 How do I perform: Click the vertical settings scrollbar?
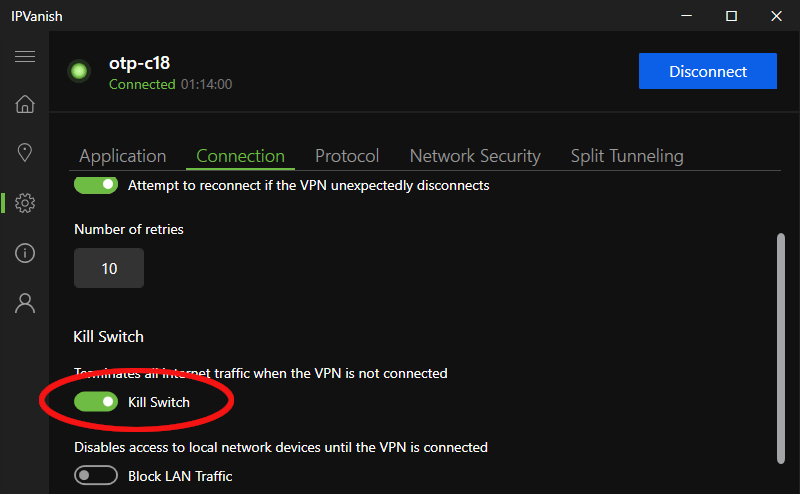[x=781, y=348]
